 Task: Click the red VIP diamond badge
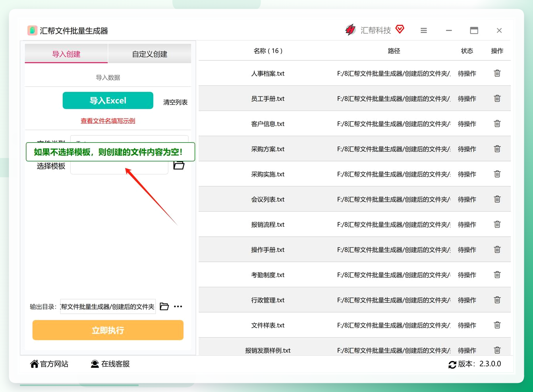tap(400, 29)
